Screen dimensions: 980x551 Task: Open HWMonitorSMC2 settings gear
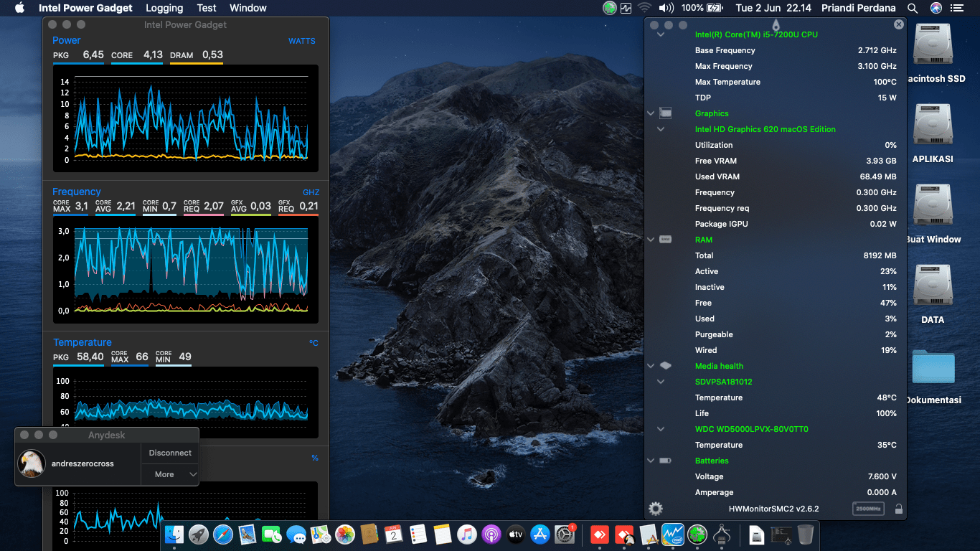pyautogui.click(x=656, y=509)
